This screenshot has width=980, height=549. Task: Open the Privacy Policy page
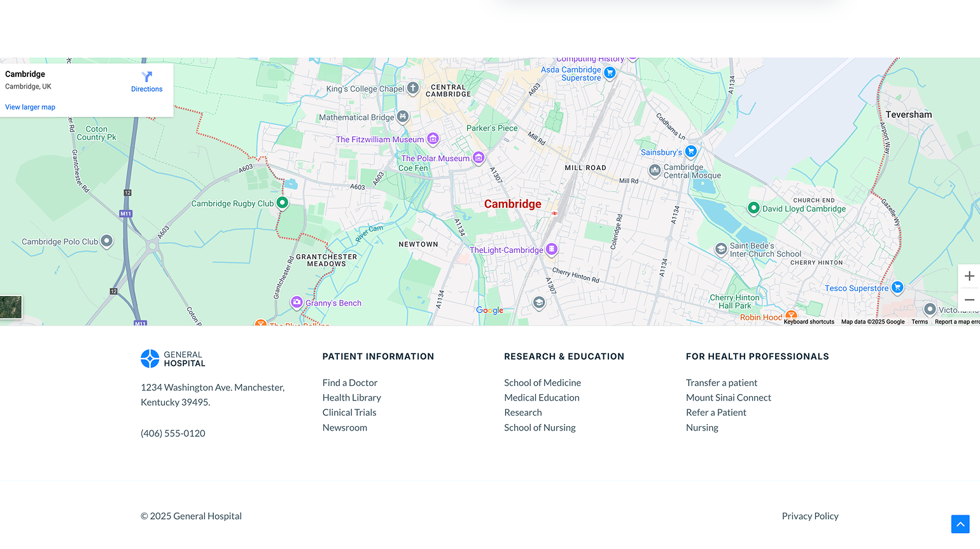[x=809, y=516]
